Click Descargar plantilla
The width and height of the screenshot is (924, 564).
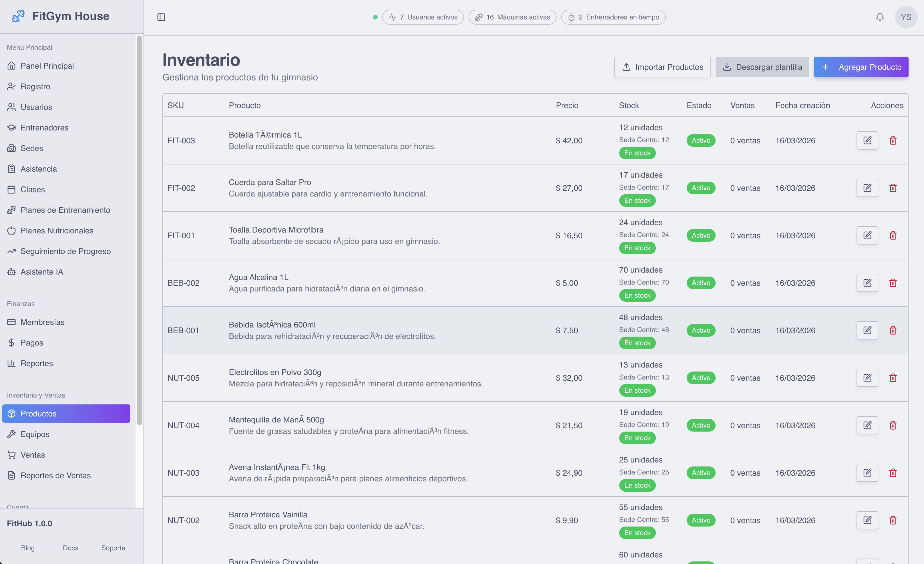pos(762,67)
